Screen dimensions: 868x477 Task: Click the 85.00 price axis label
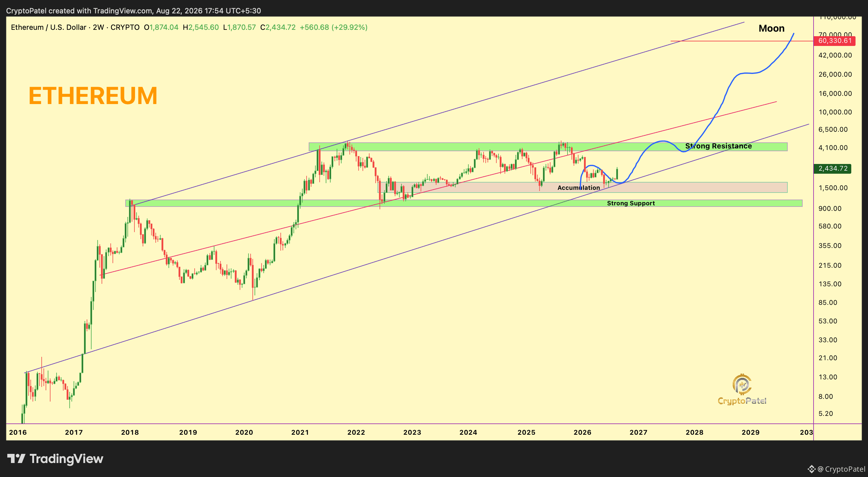[828, 302]
